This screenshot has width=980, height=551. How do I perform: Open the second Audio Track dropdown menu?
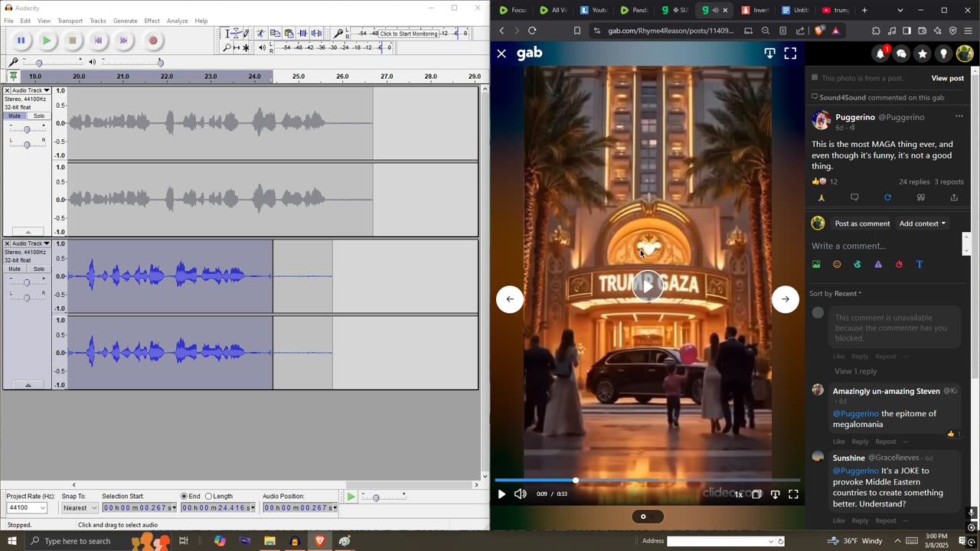31,243
